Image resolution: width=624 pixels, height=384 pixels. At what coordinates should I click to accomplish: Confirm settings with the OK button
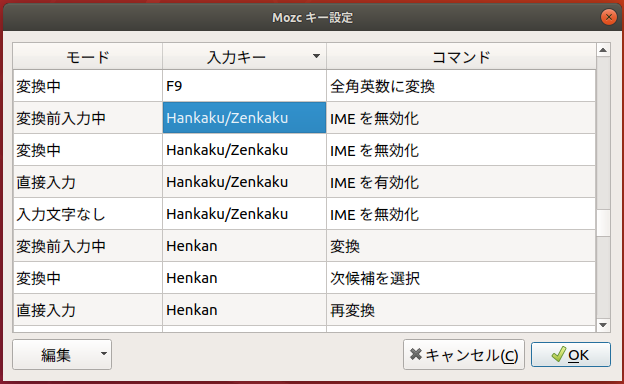[x=571, y=354]
